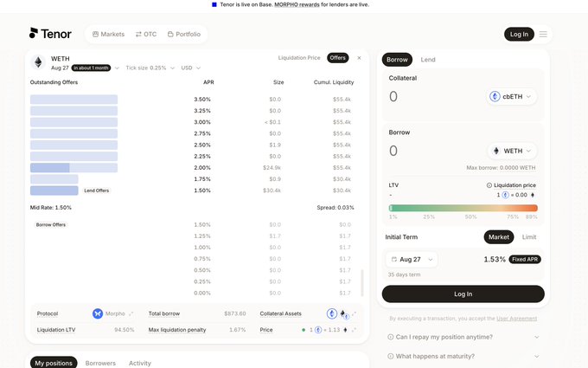
Task: Select the Borrowers tab
Action: (100, 363)
